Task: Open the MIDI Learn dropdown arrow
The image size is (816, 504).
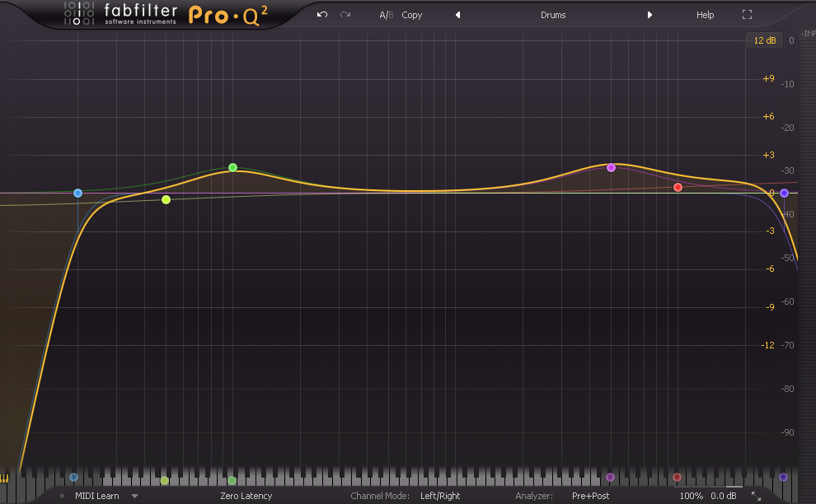Action: pos(135,497)
